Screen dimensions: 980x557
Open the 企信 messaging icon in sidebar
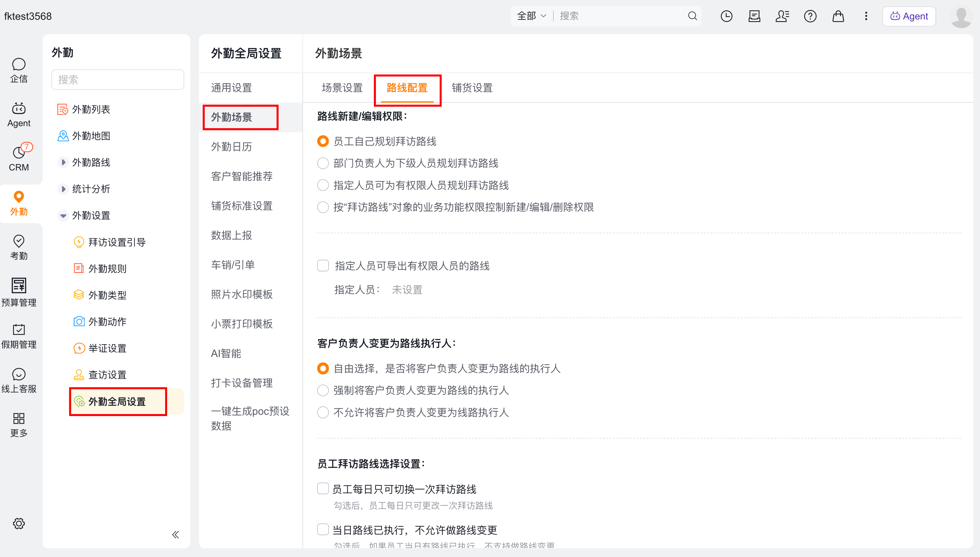pyautogui.click(x=19, y=70)
